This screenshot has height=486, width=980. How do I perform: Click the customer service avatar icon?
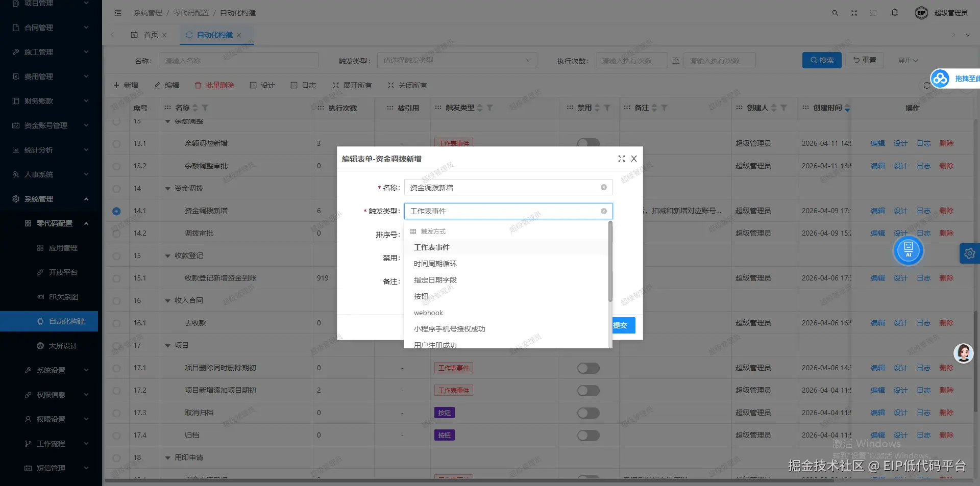click(x=963, y=353)
